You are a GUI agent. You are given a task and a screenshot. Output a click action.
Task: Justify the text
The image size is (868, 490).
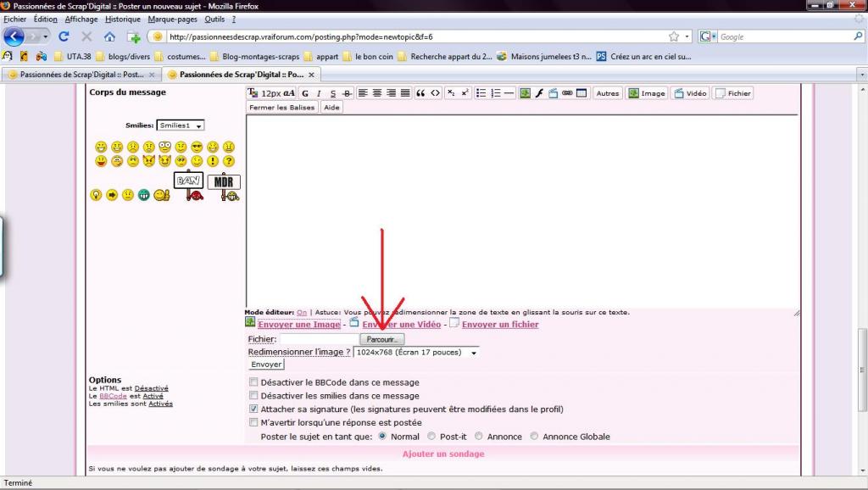pos(405,93)
